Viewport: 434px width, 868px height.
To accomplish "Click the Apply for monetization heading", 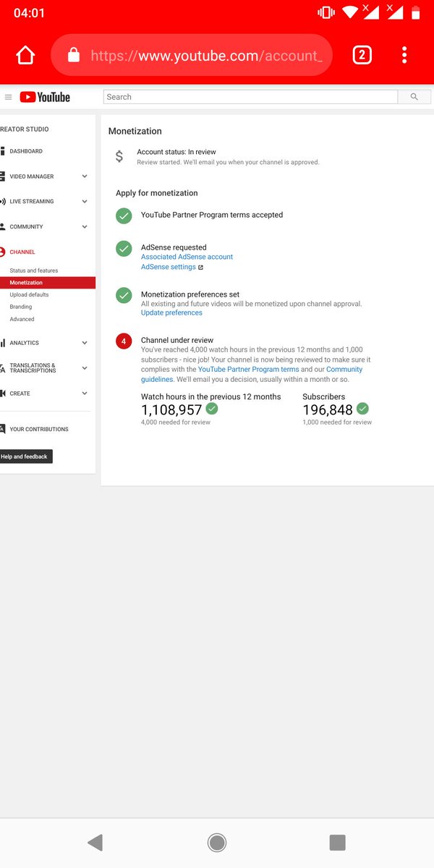I will click(x=157, y=193).
